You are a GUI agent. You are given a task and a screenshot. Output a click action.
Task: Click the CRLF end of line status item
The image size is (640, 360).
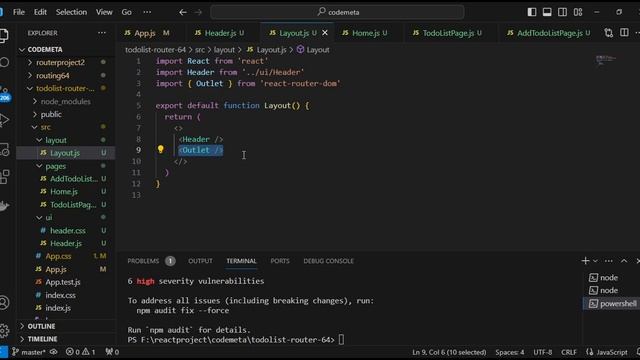pos(569,352)
